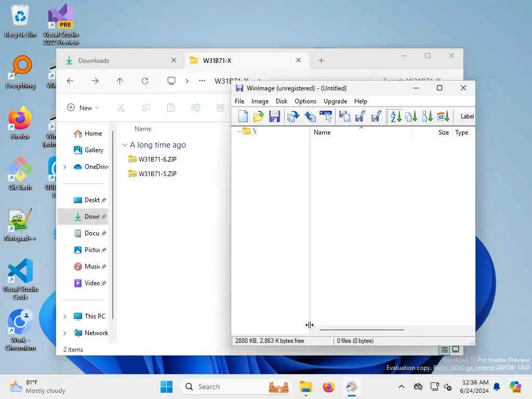Click the Copy icon in Explorer toolbar
This screenshot has height=399, width=532.
tap(146, 108)
